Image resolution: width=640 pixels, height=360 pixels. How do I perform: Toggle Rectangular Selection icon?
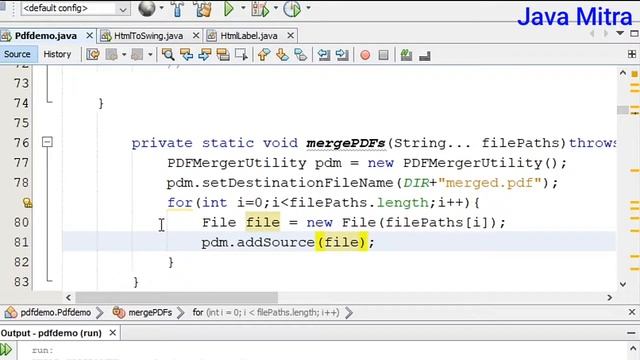coord(241,55)
